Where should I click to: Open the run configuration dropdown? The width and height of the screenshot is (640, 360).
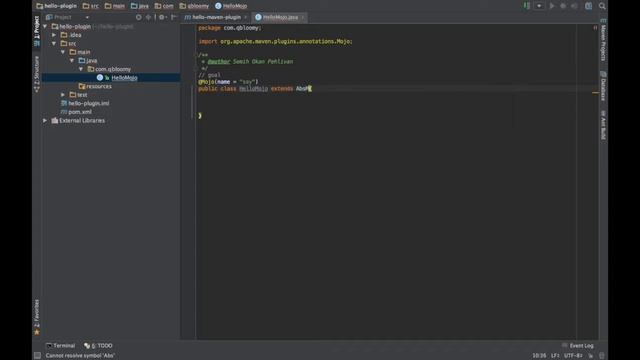(x=539, y=6)
